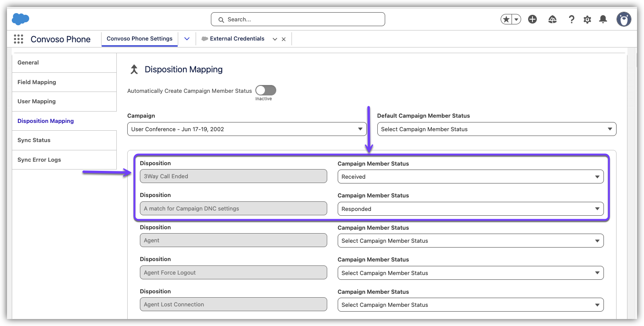Expand the Campaign Member Status dropdown showing Received
Screen dimensions: 644x326
click(x=471, y=177)
